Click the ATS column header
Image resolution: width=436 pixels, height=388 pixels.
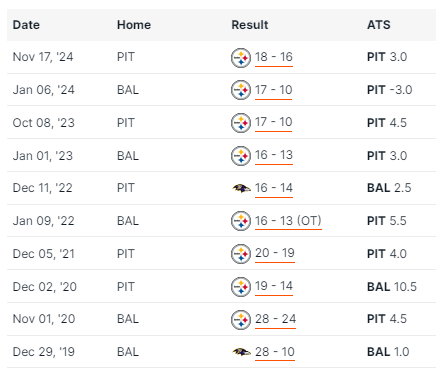pyautogui.click(x=378, y=25)
